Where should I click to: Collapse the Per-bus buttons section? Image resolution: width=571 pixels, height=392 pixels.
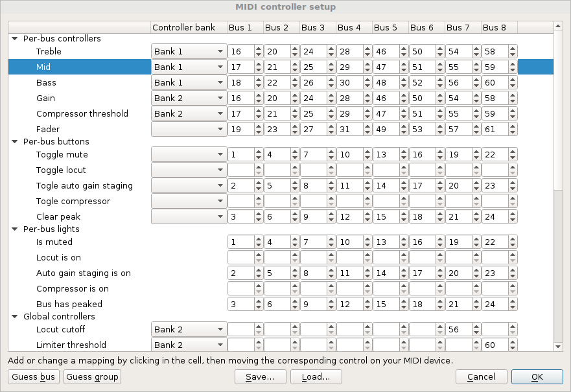point(15,141)
